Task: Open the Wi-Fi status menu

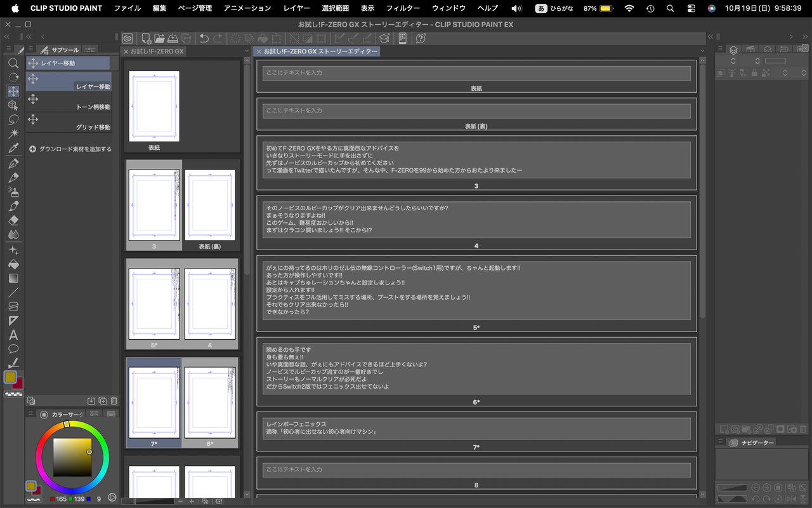Action: [x=629, y=8]
